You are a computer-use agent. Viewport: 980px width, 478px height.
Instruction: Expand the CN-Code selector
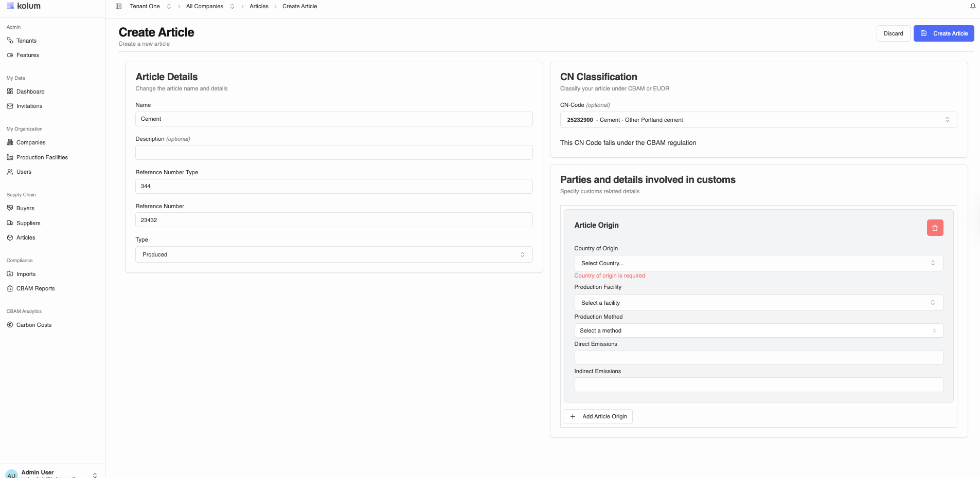pyautogui.click(x=758, y=120)
